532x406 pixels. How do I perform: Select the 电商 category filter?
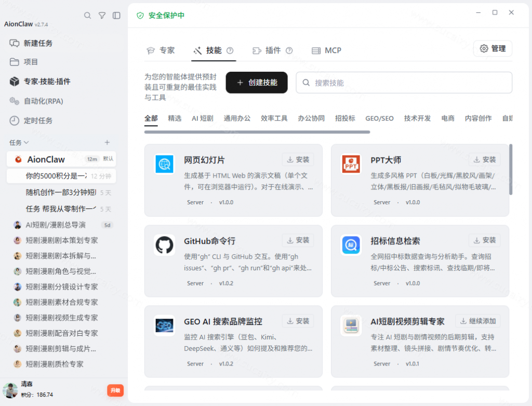tap(448, 118)
